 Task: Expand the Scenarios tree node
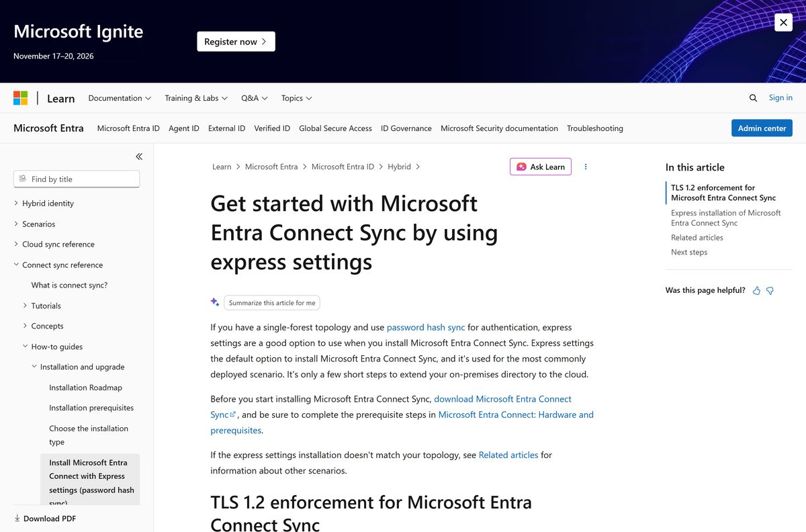point(17,224)
